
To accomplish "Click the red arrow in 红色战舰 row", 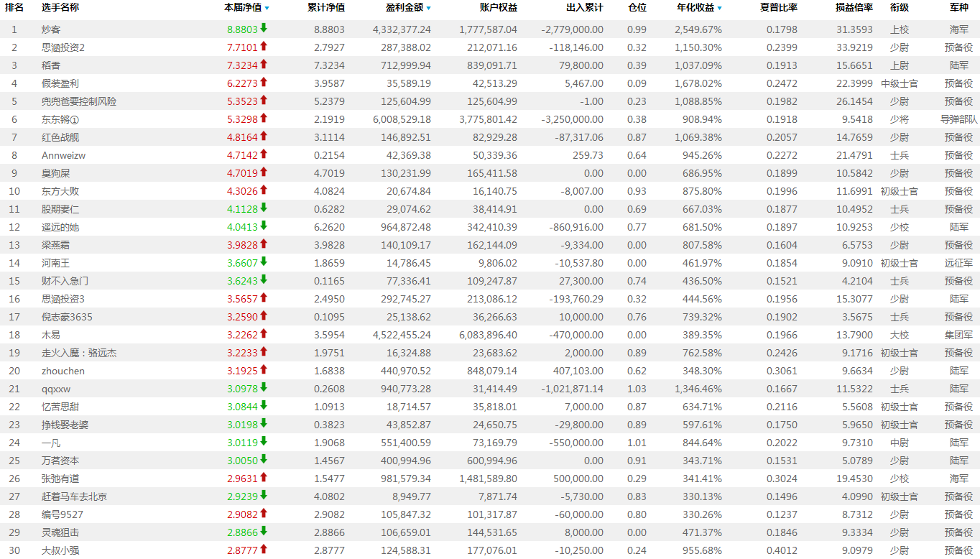I will (x=264, y=136).
